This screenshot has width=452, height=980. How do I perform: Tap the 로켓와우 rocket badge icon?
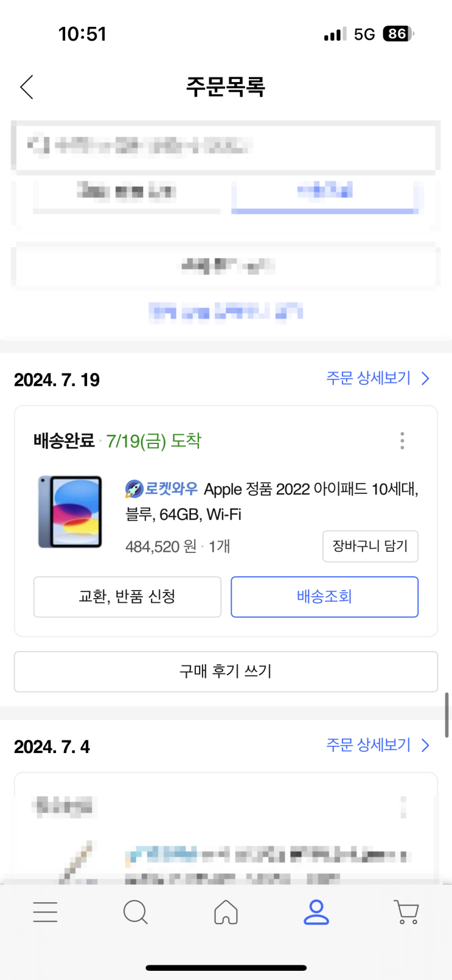134,488
